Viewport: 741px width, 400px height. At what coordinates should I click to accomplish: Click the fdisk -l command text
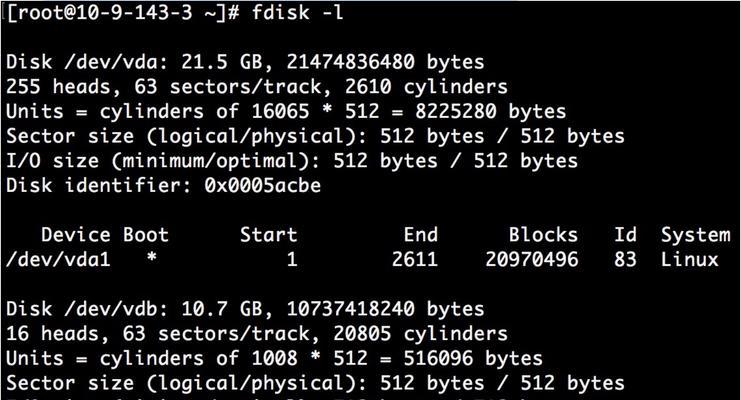coord(297,12)
